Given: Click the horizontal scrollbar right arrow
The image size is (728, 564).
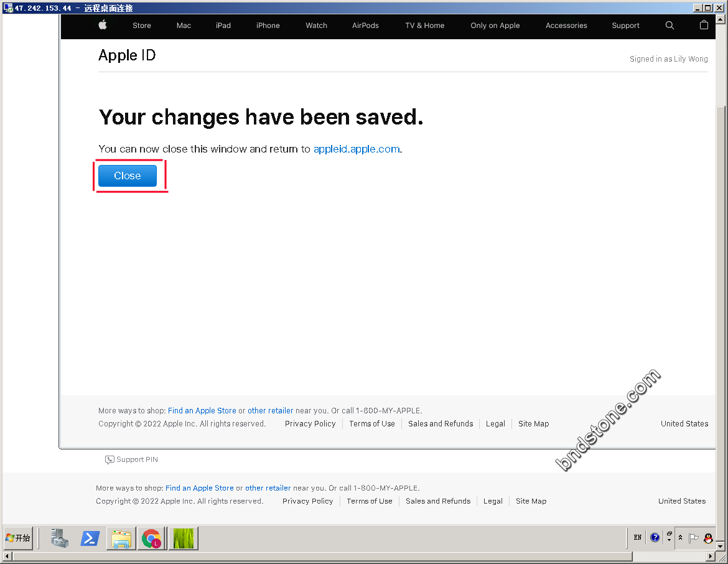Looking at the screenshot, I should (x=711, y=556).
